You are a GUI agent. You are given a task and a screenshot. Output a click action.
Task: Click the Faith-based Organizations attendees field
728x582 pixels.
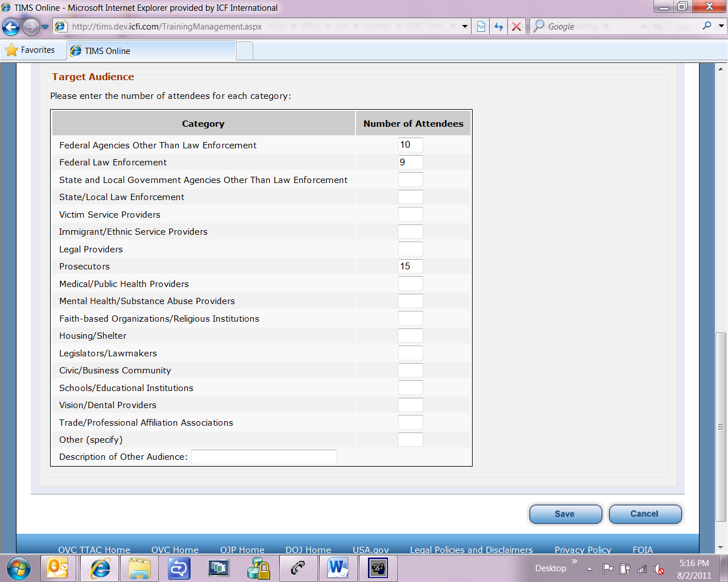click(x=411, y=318)
